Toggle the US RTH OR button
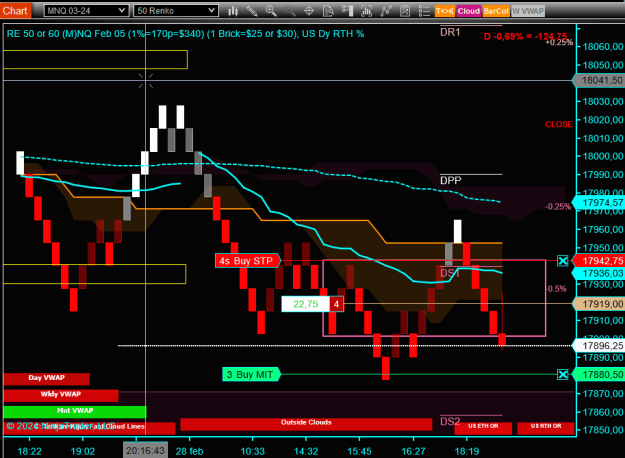 pyautogui.click(x=546, y=428)
